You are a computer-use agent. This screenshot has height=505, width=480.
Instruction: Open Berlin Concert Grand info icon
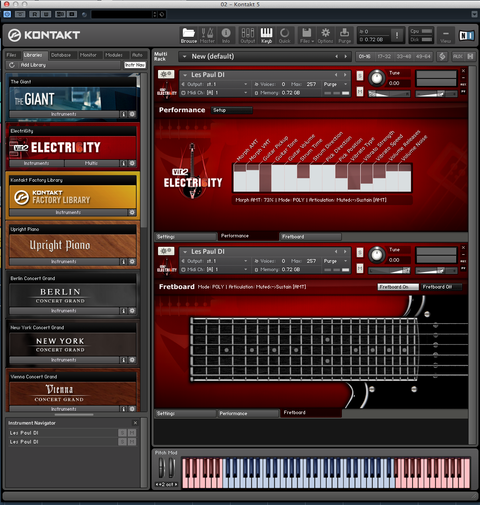[x=123, y=311]
